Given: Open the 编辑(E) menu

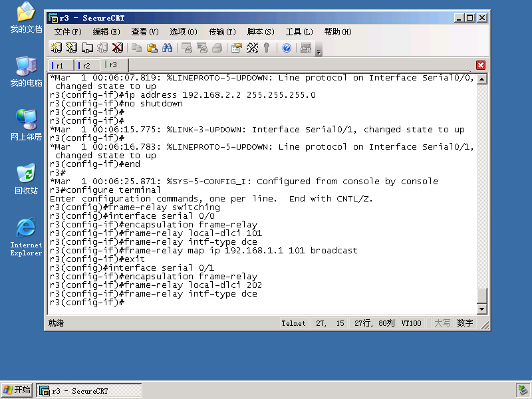Looking at the screenshot, I should click(x=106, y=32).
